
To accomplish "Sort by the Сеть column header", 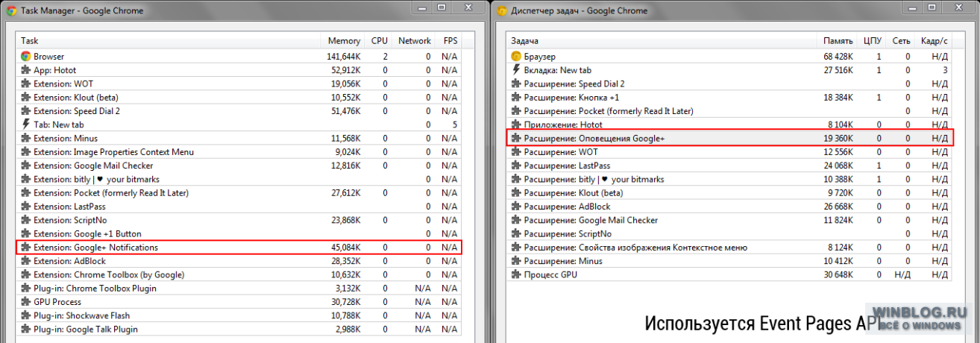I will point(900,41).
